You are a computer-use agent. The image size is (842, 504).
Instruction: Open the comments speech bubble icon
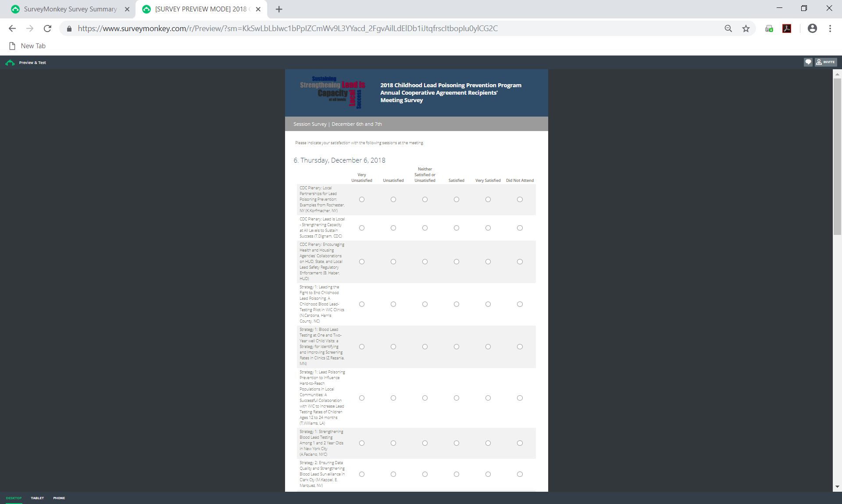pyautogui.click(x=808, y=62)
